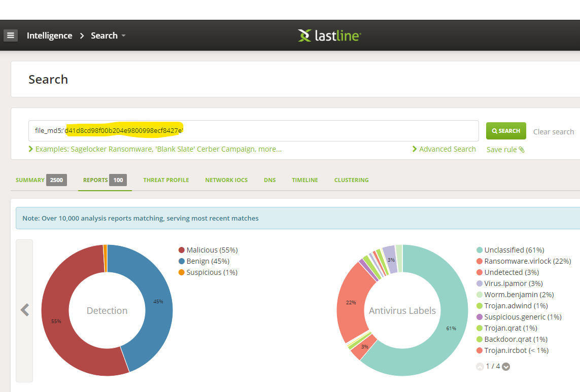Screen dimensions: 580x392
Task: Click Sagelocker Ransomware example
Action: (x=112, y=149)
